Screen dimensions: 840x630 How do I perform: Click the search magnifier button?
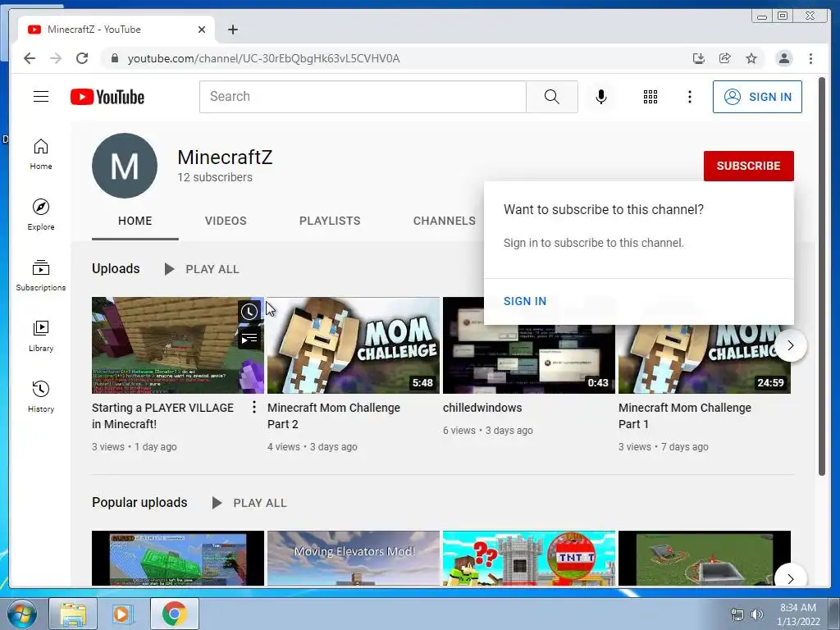point(552,97)
